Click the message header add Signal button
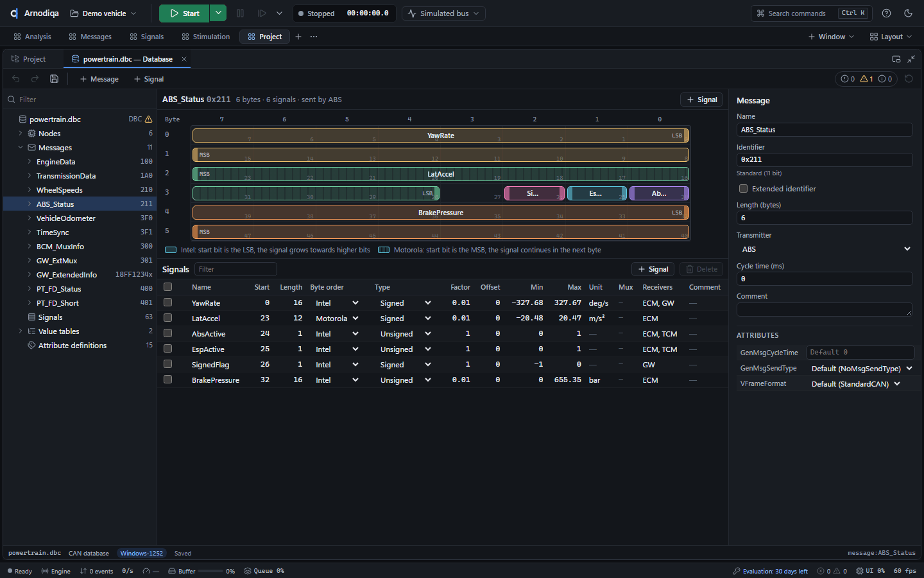This screenshot has height=578, width=924. click(702, 100)
